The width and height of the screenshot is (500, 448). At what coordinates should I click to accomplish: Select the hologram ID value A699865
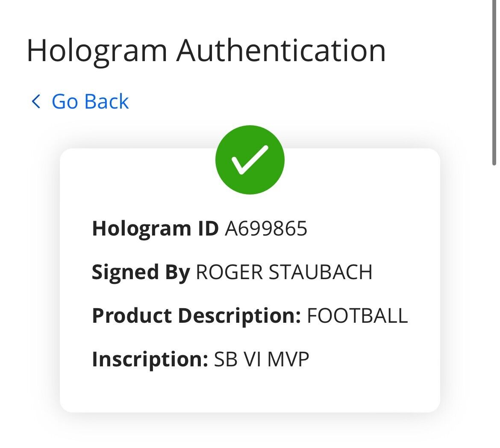click(266, 229)
